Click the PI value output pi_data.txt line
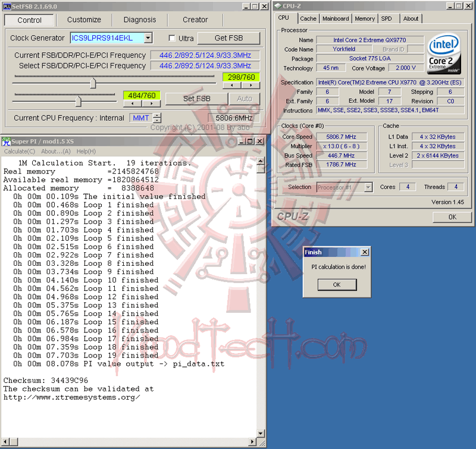The height and width of the screenshot is (449, 476). 118,364
